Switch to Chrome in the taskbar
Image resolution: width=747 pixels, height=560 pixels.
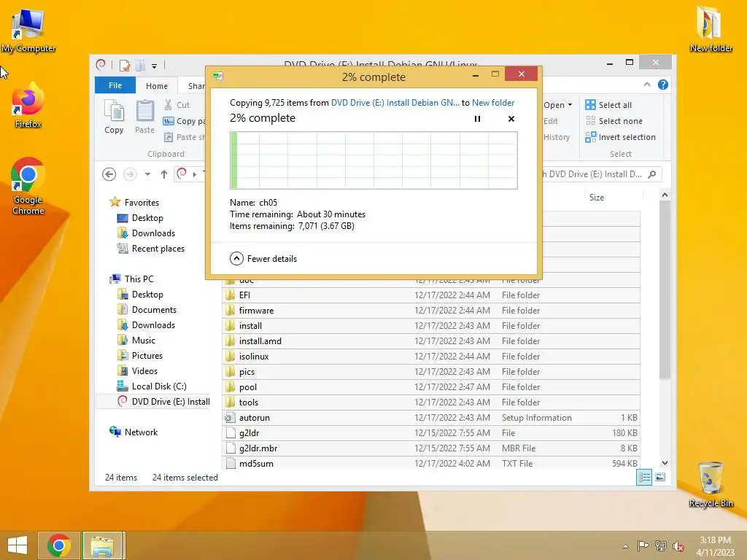(x=59, y=545)
